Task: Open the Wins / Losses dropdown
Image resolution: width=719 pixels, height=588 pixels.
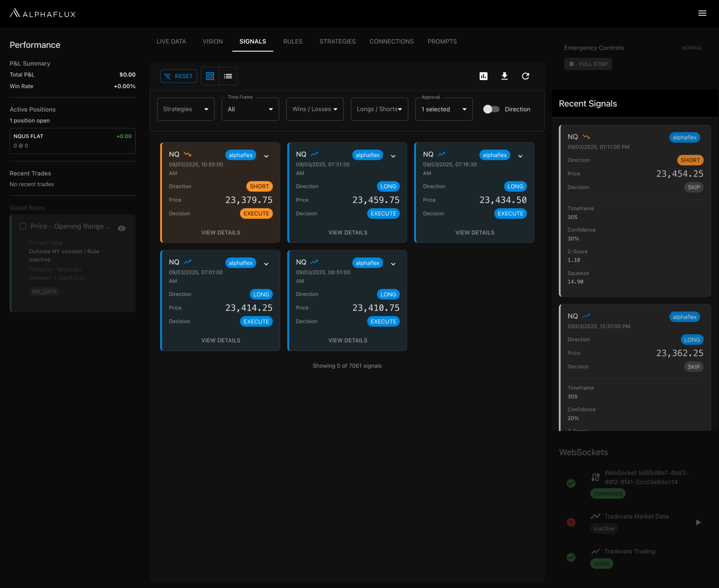Action: 315,109
